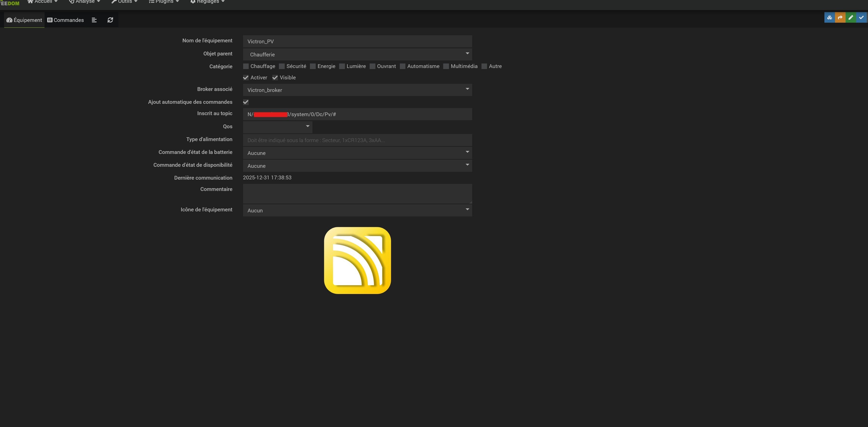Open the Réglages menu
868x427 pixels.
(207, 2)
